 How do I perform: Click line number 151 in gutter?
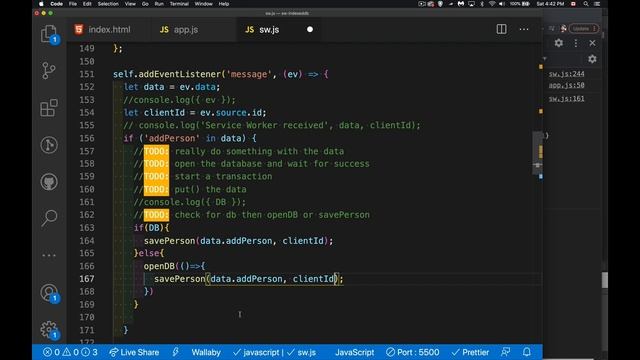click(87, 74)
